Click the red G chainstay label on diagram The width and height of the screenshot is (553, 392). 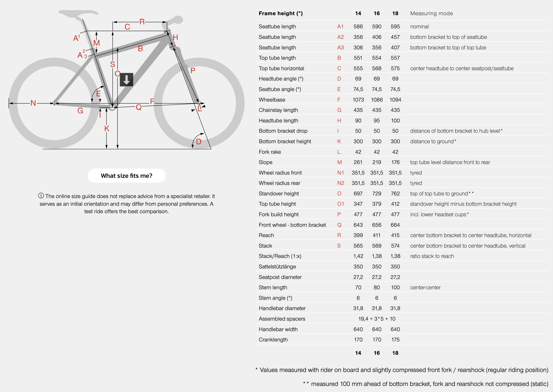click(x=80, y=111)
